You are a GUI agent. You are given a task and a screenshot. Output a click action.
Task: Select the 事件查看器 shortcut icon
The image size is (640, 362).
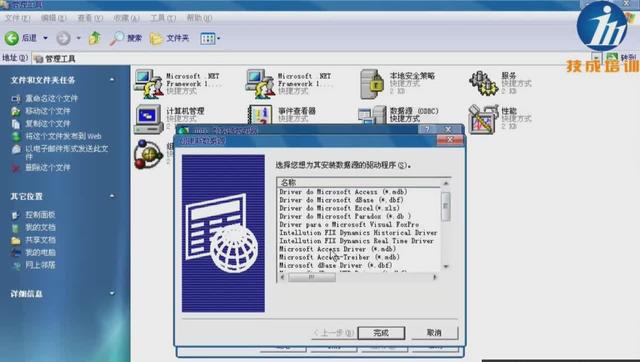(x=260, y=115)
